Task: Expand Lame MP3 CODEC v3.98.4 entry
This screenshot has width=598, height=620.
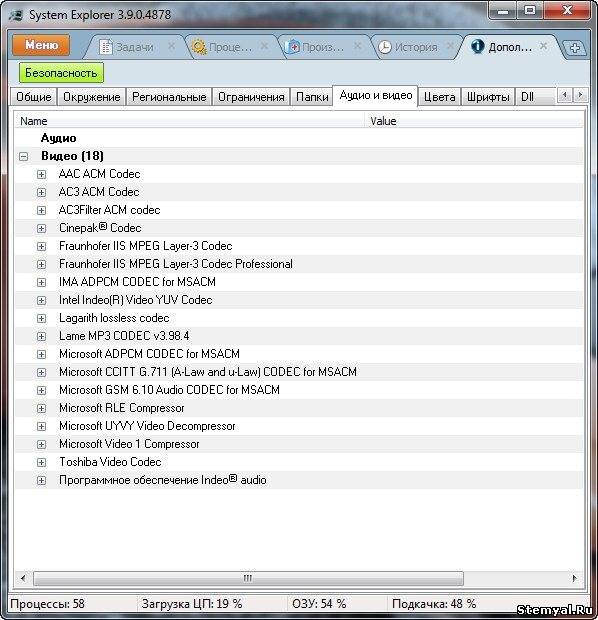Action: 41,336
